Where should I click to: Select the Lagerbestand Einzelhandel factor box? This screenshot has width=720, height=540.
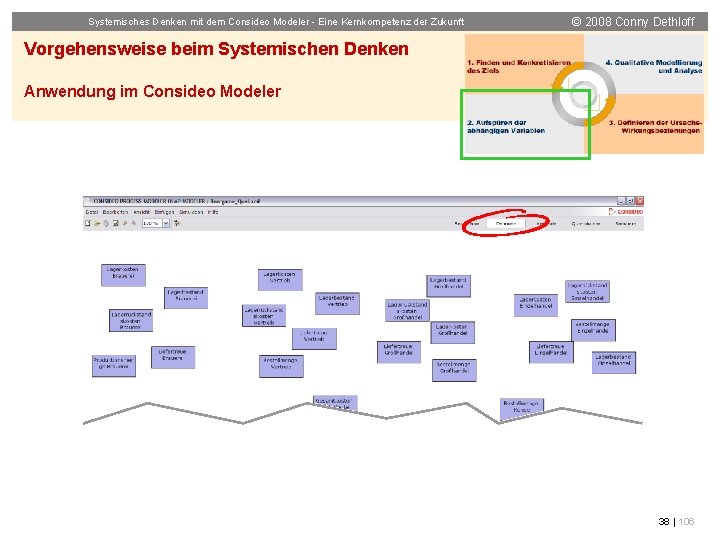(614, 362)
